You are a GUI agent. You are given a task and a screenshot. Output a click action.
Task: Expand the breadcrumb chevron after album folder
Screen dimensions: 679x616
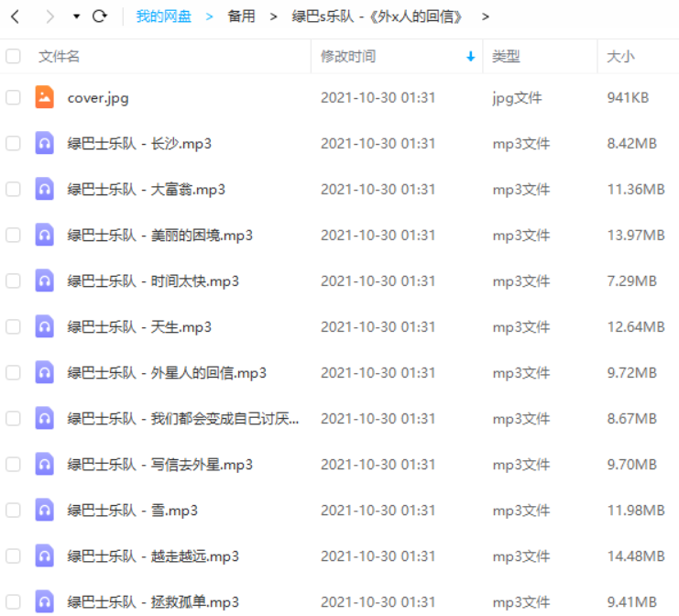pos(485,16)
